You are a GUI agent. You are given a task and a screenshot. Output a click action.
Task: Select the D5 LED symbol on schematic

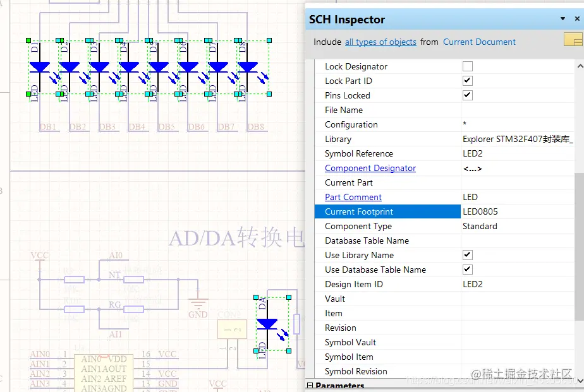(159, 68)
